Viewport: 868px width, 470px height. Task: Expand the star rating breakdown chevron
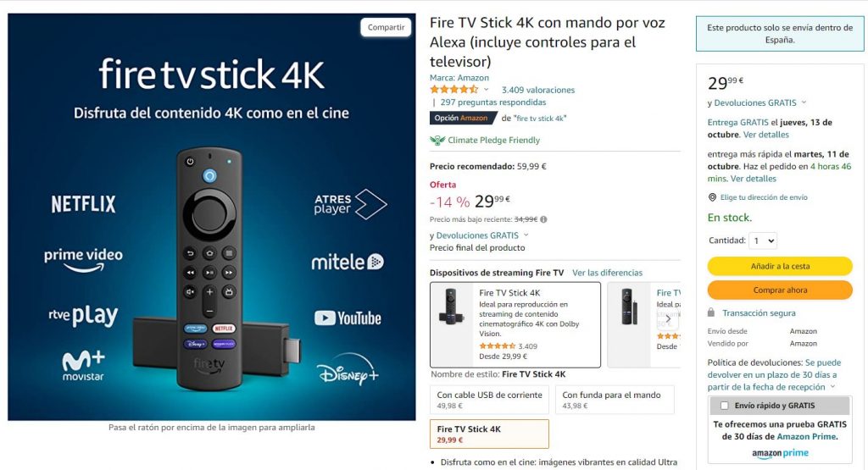[486, 90]
